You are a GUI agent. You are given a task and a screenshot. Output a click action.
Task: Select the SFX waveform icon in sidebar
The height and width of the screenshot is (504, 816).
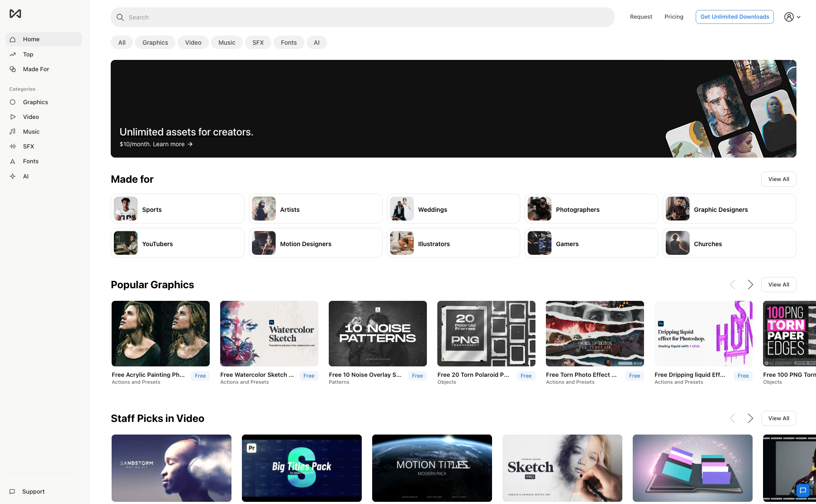(13, 146)
